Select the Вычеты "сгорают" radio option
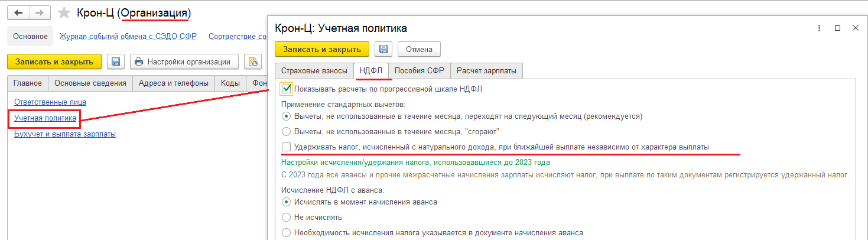Viewport: 868px width, 240px height. pos(287,131)
